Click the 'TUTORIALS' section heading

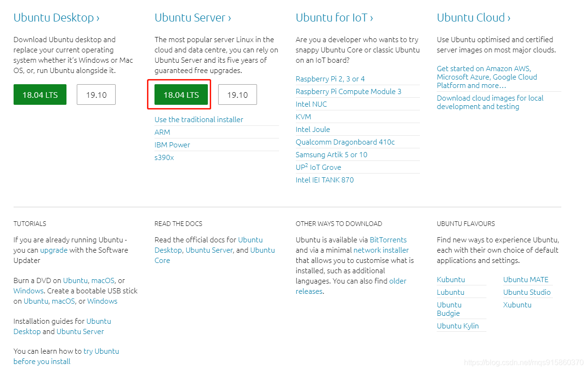coord(30,224)
